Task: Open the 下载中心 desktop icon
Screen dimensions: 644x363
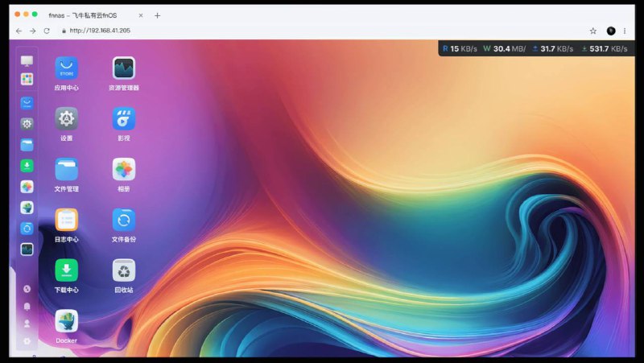Action: point(67,270)
